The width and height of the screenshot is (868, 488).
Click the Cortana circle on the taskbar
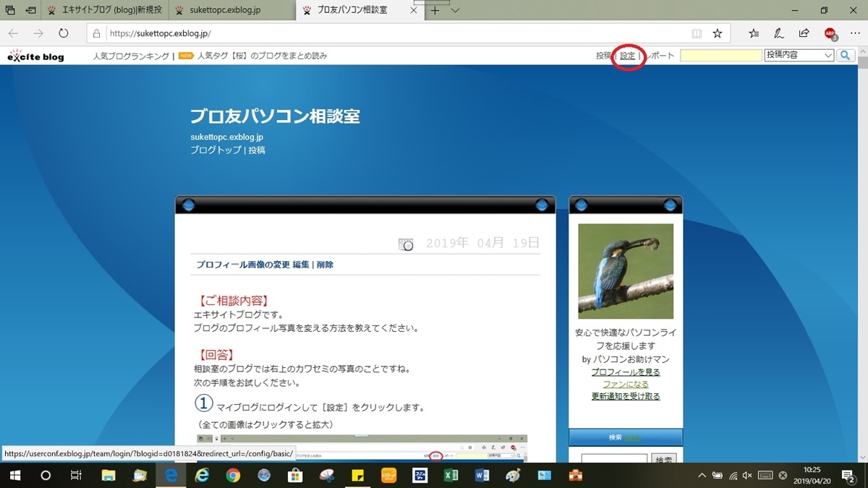pyautogui.click(x=46, y=476)
